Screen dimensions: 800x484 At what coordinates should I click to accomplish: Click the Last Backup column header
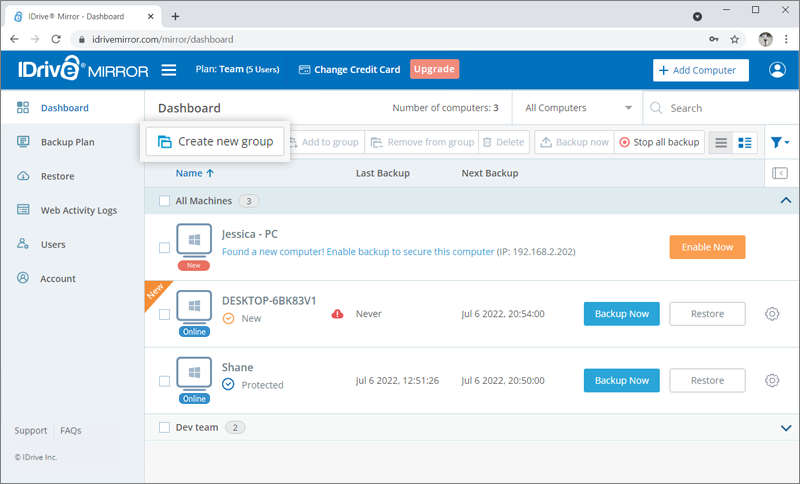pos(383,173)
